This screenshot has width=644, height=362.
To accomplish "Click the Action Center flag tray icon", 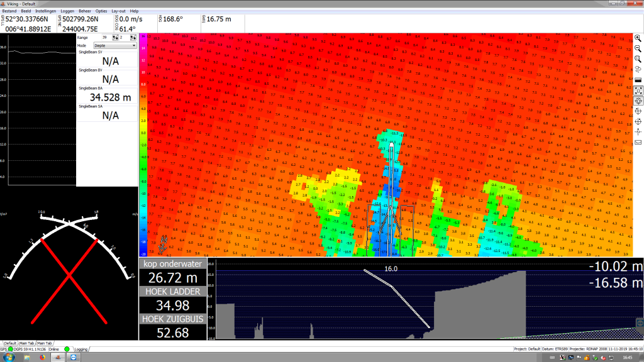I will tap(579, 358).
